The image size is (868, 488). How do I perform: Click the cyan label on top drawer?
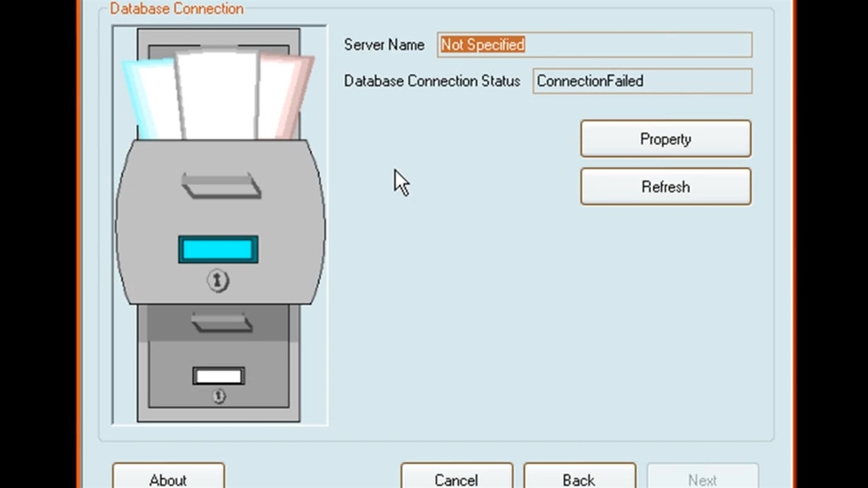pyautogui.click(x=218, y=249)
